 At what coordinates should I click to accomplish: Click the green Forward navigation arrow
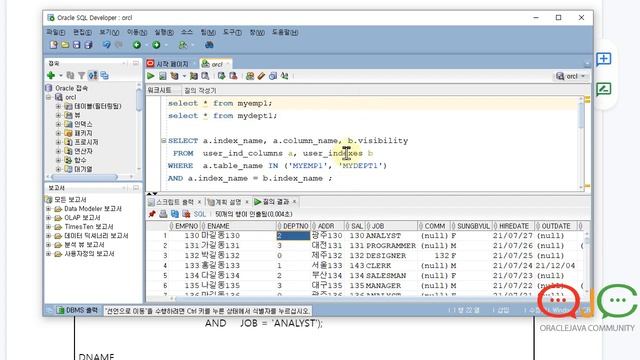click(156, 45)
